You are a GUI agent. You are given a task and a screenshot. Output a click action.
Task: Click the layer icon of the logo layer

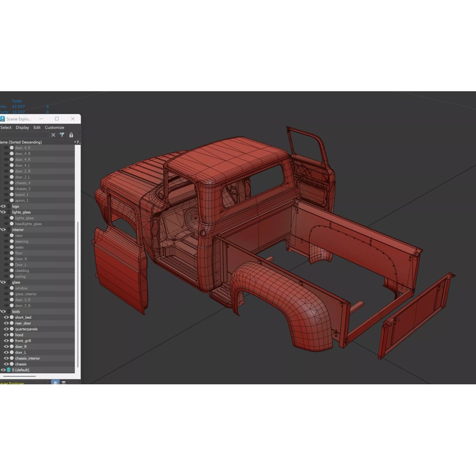pos(8,206)
